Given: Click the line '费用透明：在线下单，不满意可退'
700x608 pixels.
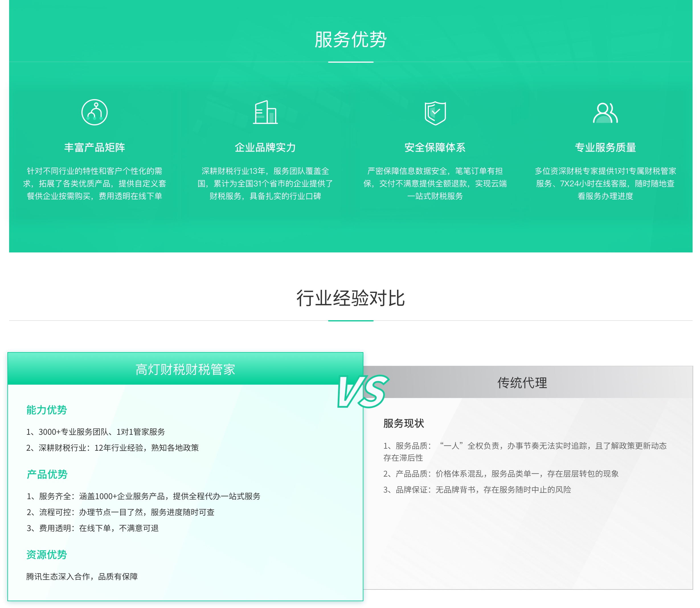Looking at the screenshot, I should tap(93, 528).
